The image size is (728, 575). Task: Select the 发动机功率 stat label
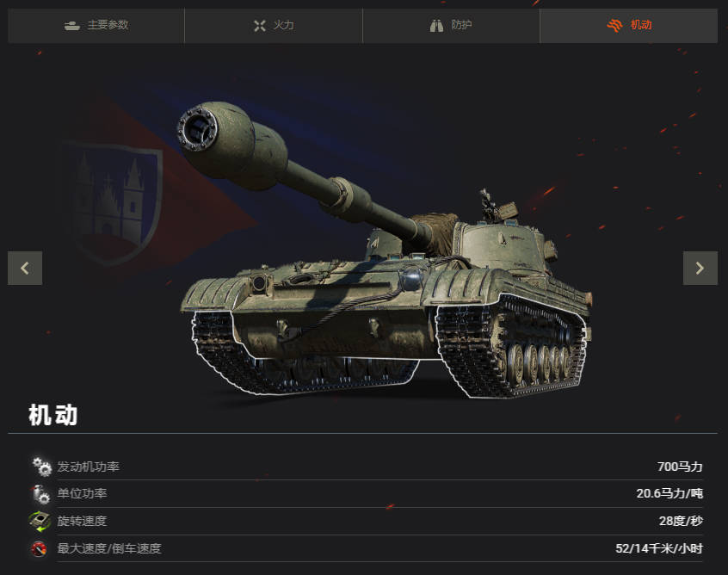coord(89,467)
